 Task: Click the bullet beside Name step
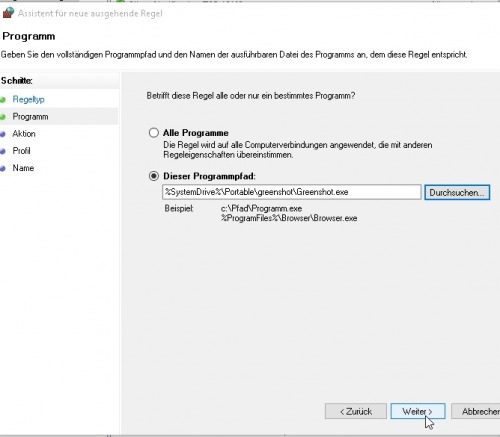point(3,168)
